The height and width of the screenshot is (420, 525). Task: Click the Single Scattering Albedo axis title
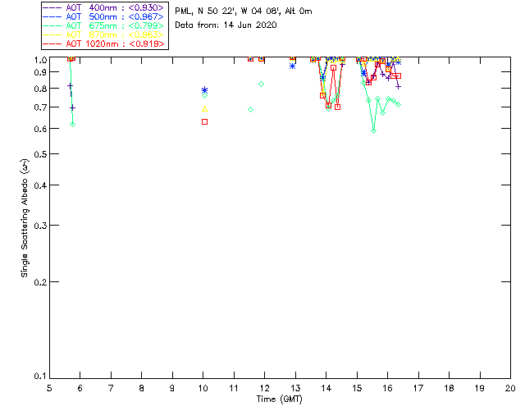coord(25,217)
